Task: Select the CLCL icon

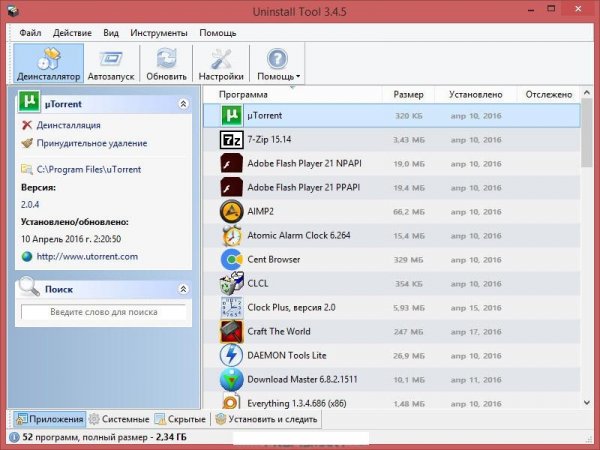Action: [x=232, y=283]
